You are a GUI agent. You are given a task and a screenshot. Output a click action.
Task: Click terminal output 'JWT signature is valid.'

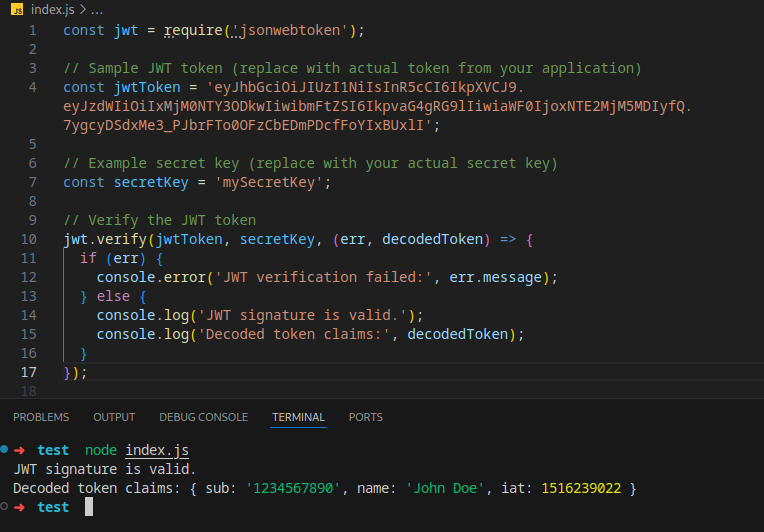(x=104, y=469)
